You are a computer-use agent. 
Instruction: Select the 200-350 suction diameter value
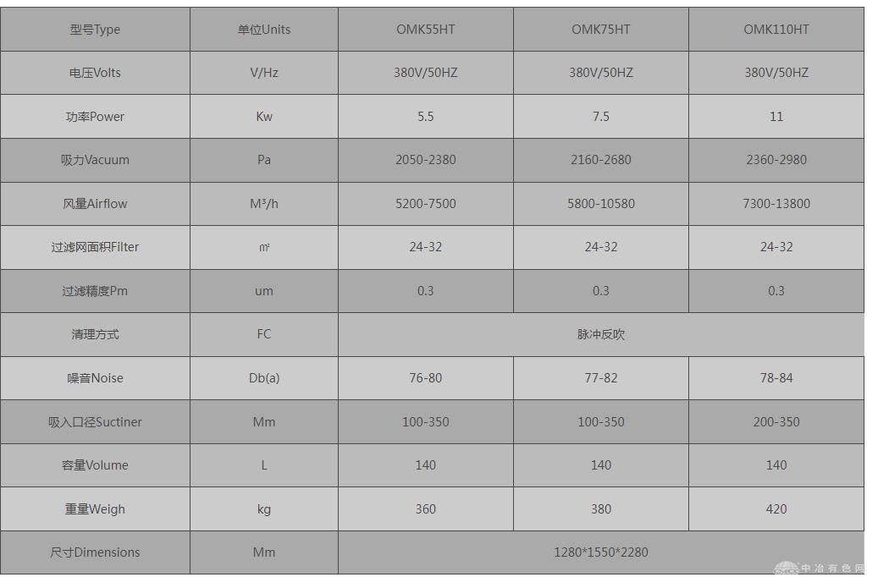(x=776, y=422)
